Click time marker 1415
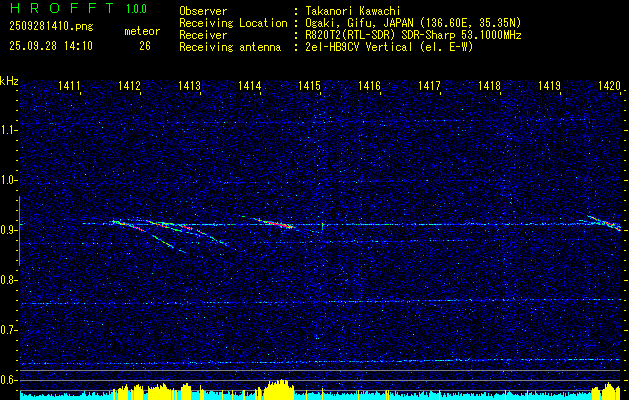 pos(309,85)
